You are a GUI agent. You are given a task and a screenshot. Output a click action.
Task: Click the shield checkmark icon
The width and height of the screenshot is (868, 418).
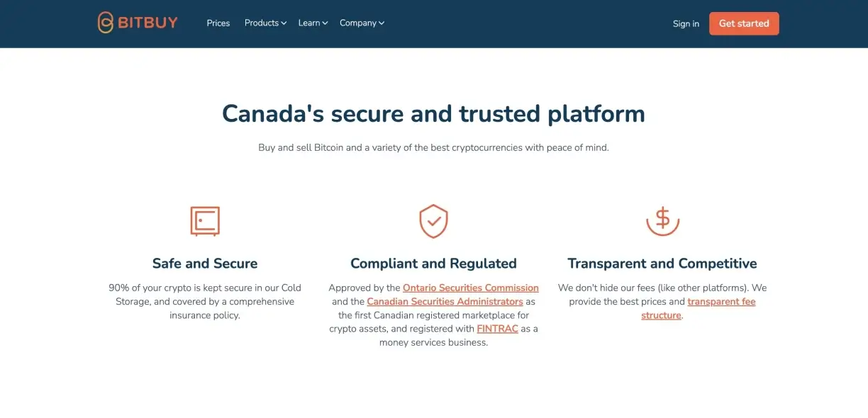[x=433, y=221]
